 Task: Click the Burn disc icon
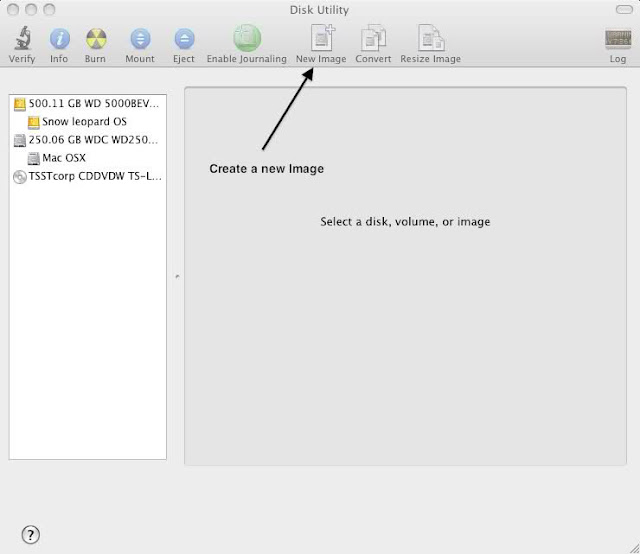tap(96, 39)
